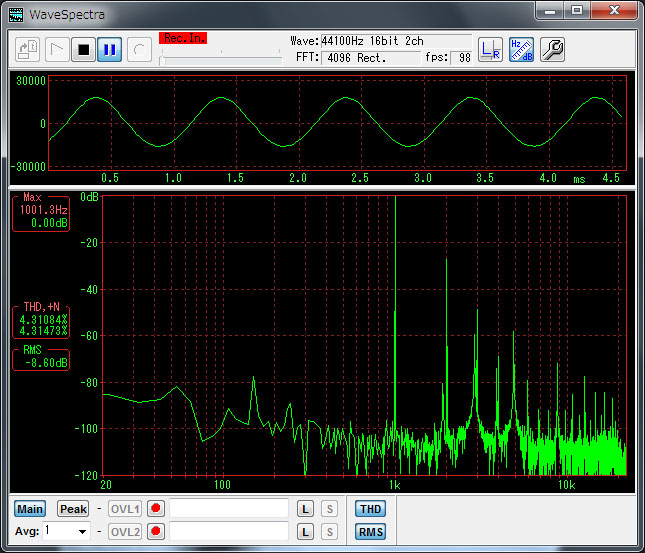Click the OVL2 red record dot
The height and width of the screenshot is (553, 645).
tap(155, 532)
